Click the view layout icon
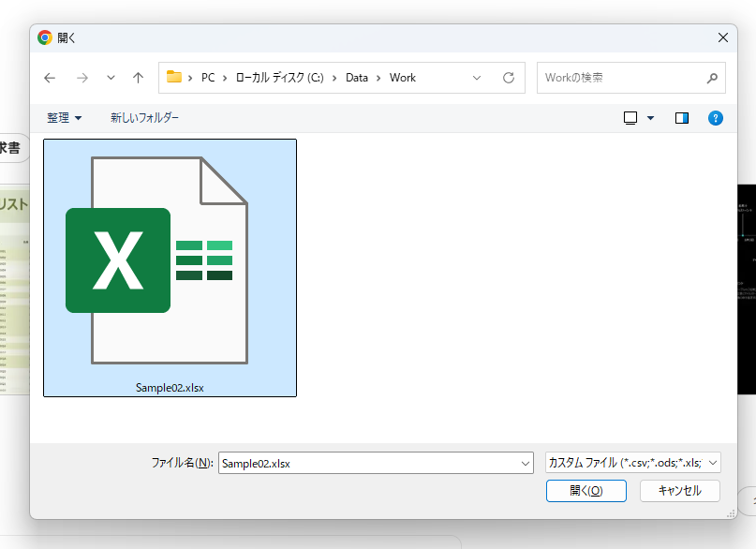Image resolution: width=756 pixels, height=549 pixels. coord(630,118)
